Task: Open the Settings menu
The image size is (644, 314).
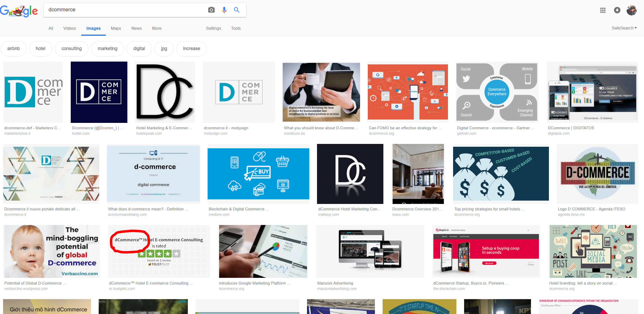Action: 213,28
